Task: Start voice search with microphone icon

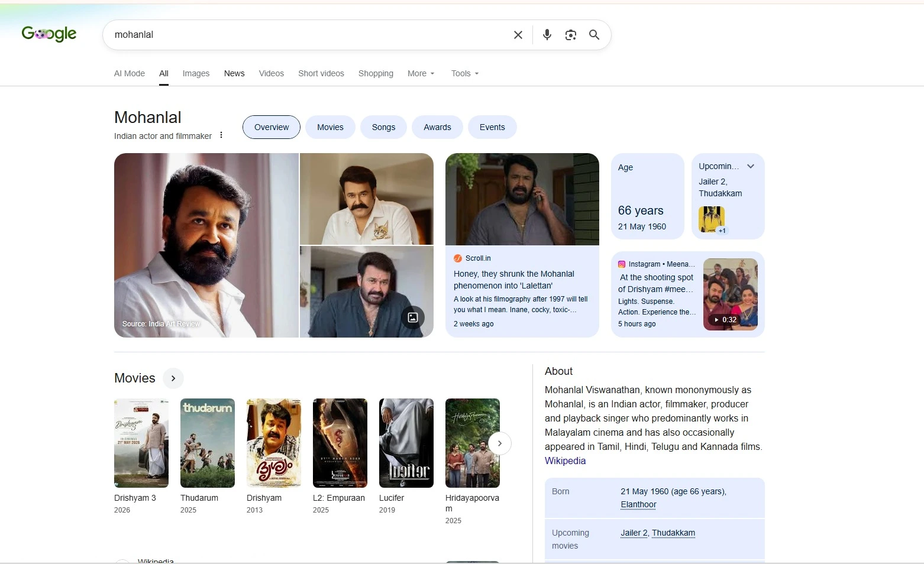Action: click(547, 35)
